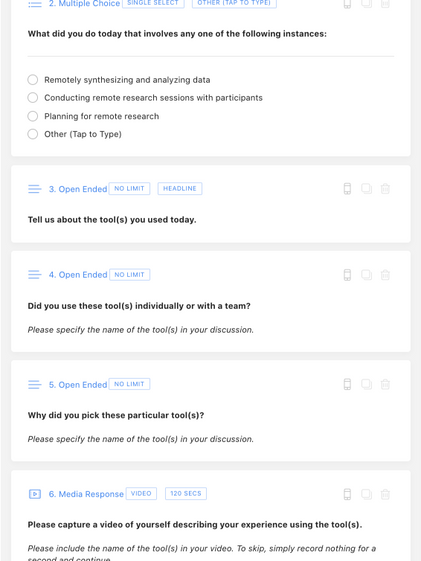Delete question 6 Media Response with trash icon
This screenshot has width=421, height=561.
tap(385, 494)
